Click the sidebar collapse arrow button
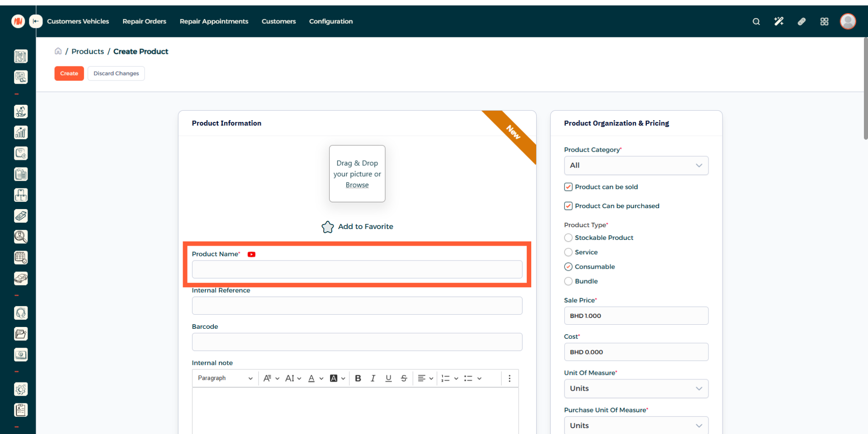Viewport: 868px width, 434px height. point(36,21)
